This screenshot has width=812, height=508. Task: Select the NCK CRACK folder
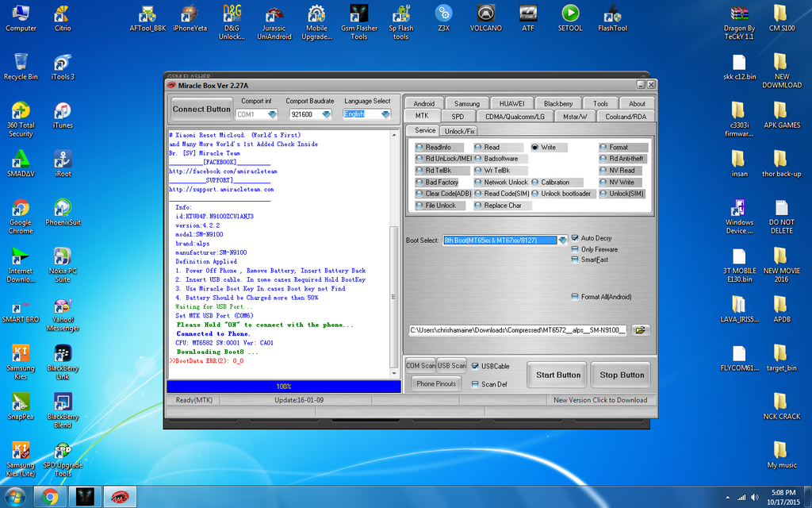pos(781,406)
